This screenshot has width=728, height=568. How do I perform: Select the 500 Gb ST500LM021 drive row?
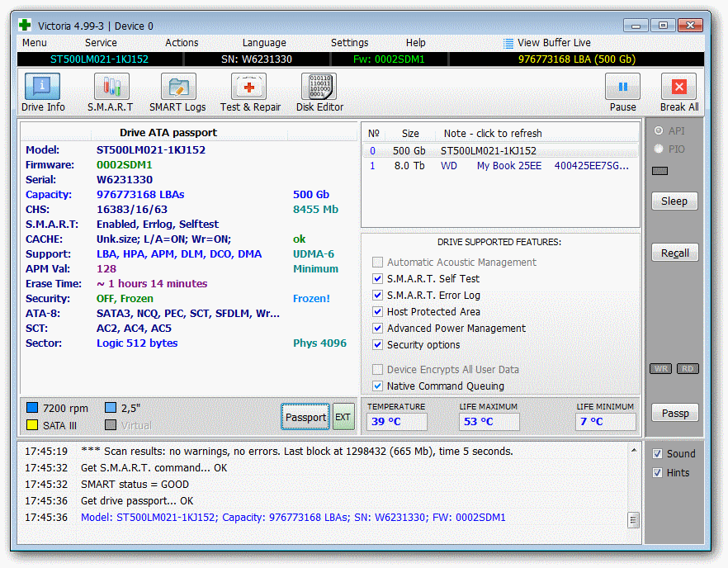coord(500,151)
